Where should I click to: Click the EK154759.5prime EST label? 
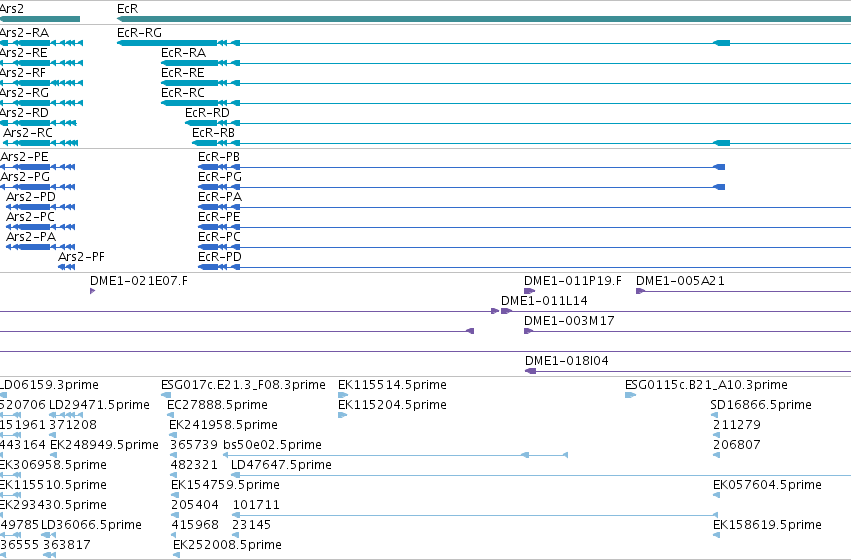coord(226,486)
